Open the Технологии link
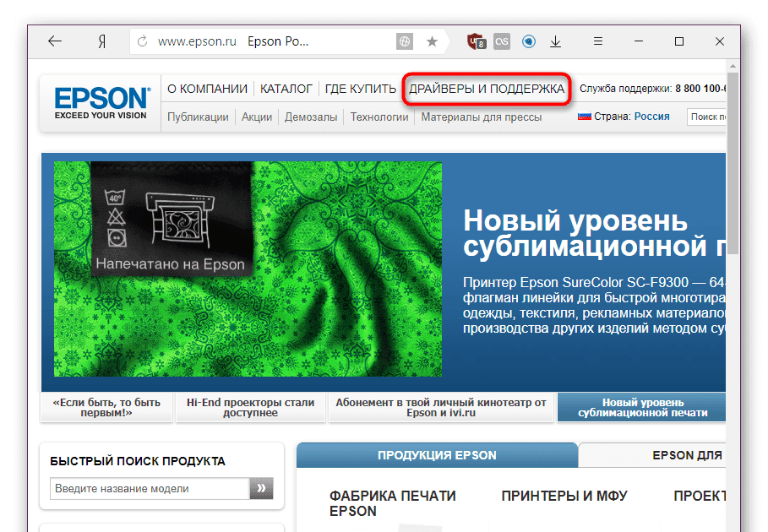Image resolution: width=768 pixels, height=532 pixels. (379, 117)
